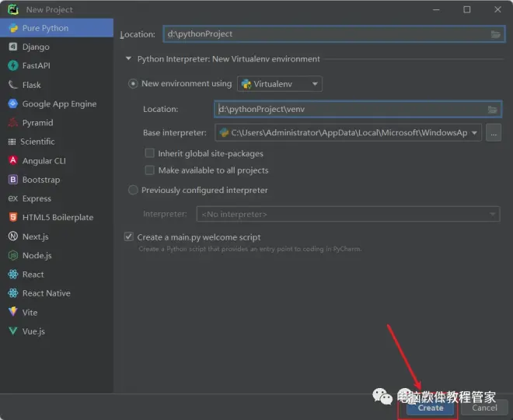513x420 pixels.
Task: Enable Make available to all projects
Action: (149, 170)
